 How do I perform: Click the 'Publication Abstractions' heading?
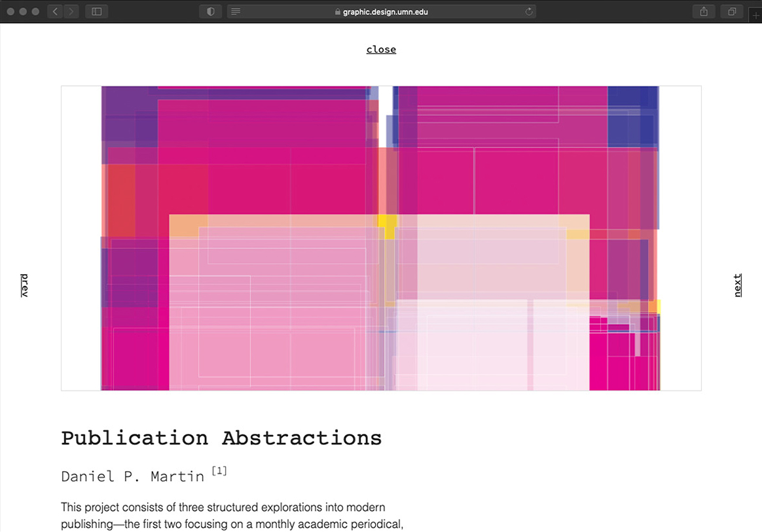pos(221,438)
